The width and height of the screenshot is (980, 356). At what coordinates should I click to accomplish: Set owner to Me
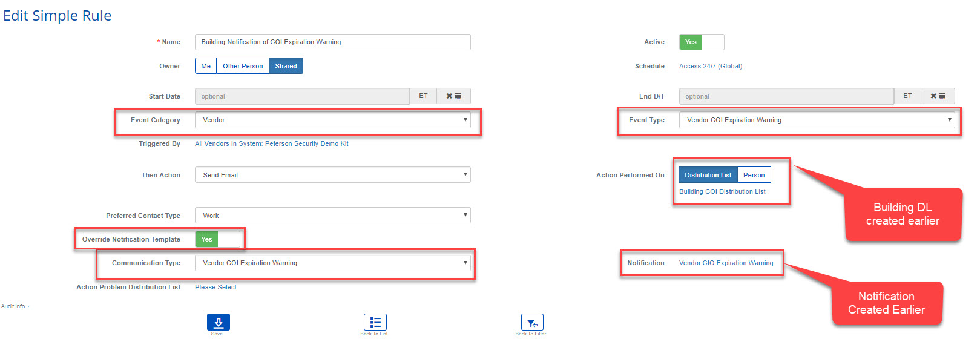tap(206, 66)
